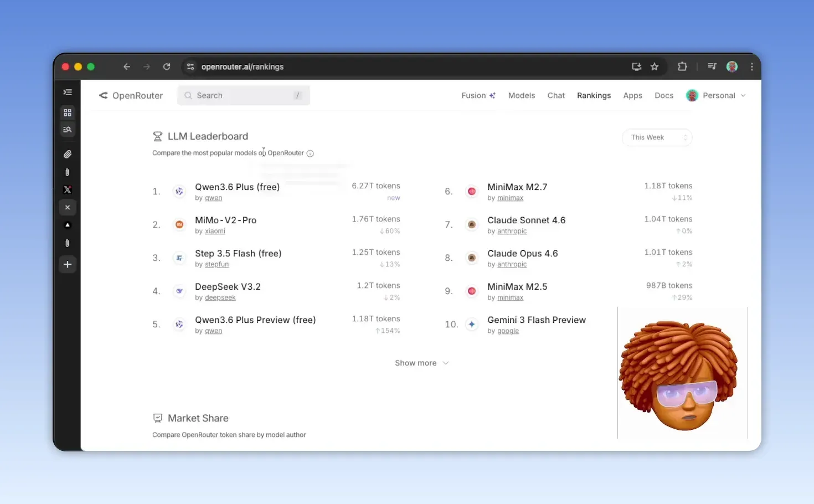Open the leaderboard info tooltip icon

(x=310, y=153)
